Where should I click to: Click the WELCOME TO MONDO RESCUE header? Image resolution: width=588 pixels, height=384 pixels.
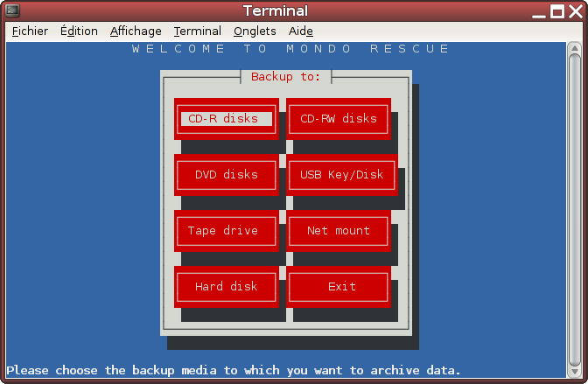(290, 49)
